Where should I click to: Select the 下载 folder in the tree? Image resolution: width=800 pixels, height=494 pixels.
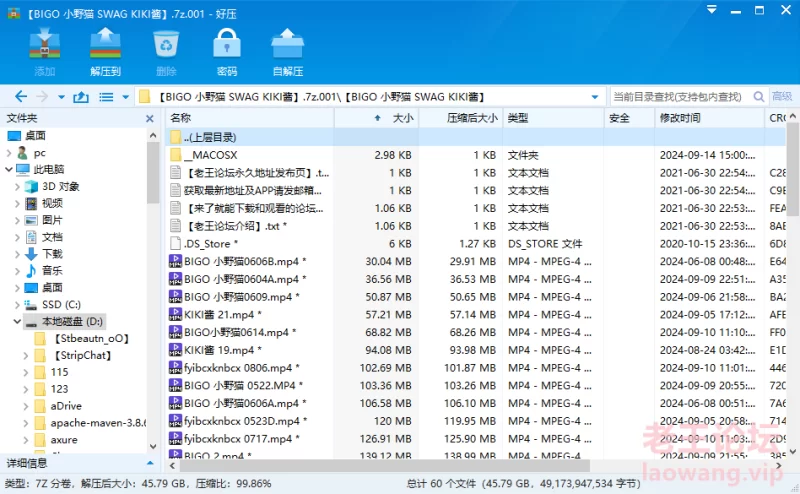[x=52, y=254]
